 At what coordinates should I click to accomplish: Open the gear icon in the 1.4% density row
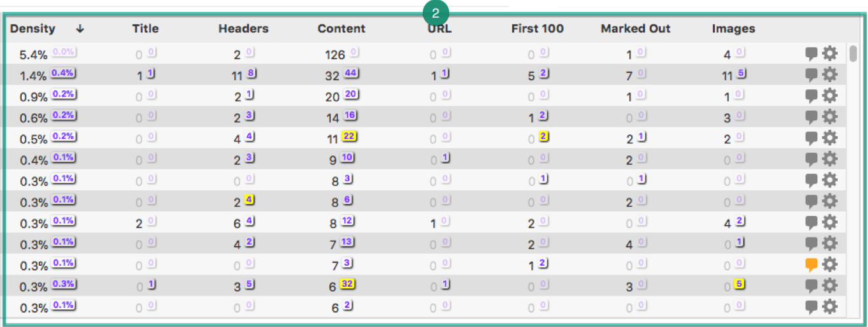point(830,75)
